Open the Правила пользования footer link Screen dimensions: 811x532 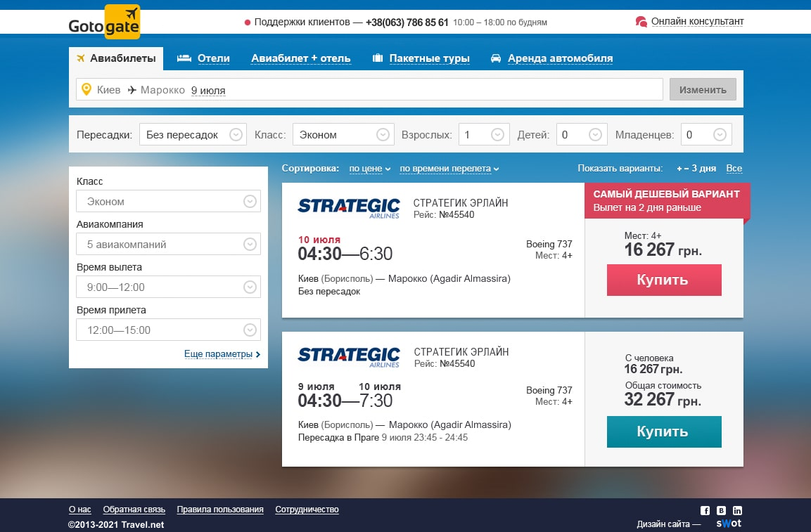pos(220,510)
